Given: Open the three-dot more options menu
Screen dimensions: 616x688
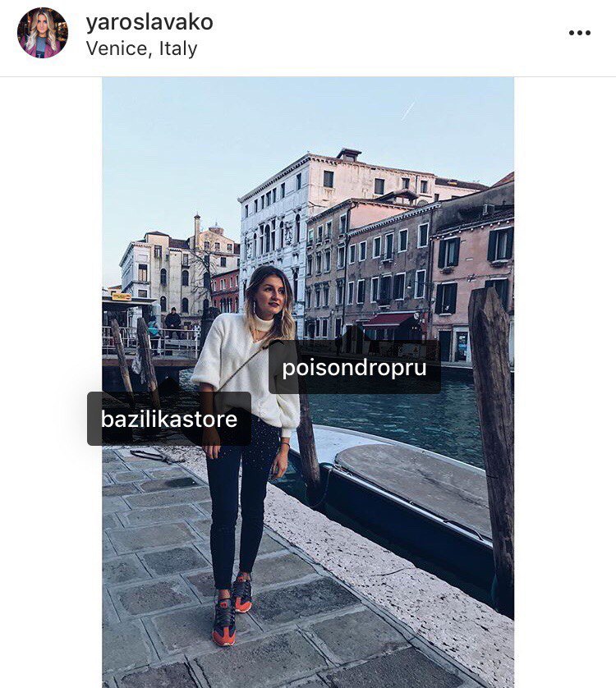Looking at the screenshot, I should click(x=580, y=33).
